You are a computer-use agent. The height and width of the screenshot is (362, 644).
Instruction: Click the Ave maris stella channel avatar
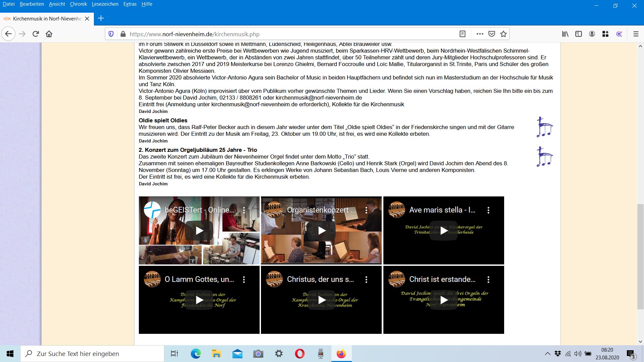coord(397,210)
